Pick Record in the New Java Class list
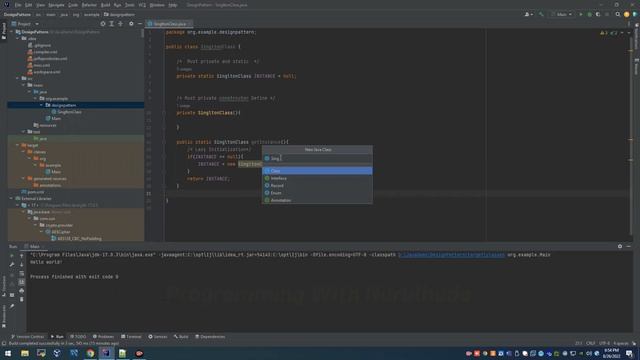Viewport: 640px width, 360px height. pos(317,186)
